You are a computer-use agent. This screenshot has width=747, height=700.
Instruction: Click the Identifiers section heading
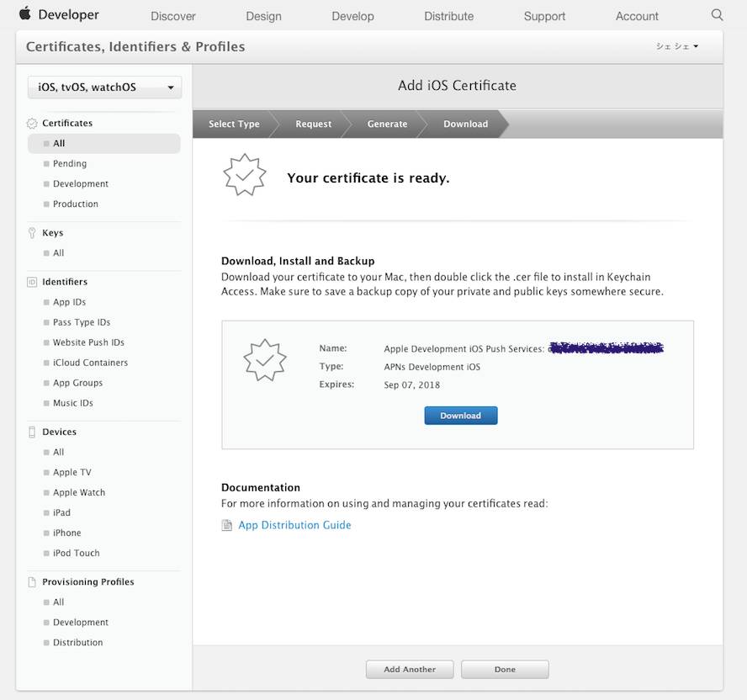coord(65,282)
